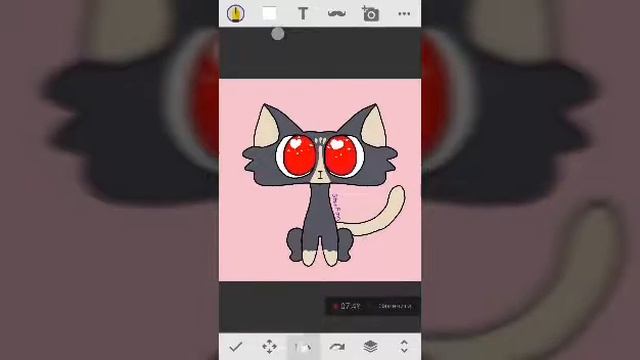This screenshot has width=640, height=360.
Task: Expand the toolbar with up-down chevrons
Action: click(x=404, y=347)
